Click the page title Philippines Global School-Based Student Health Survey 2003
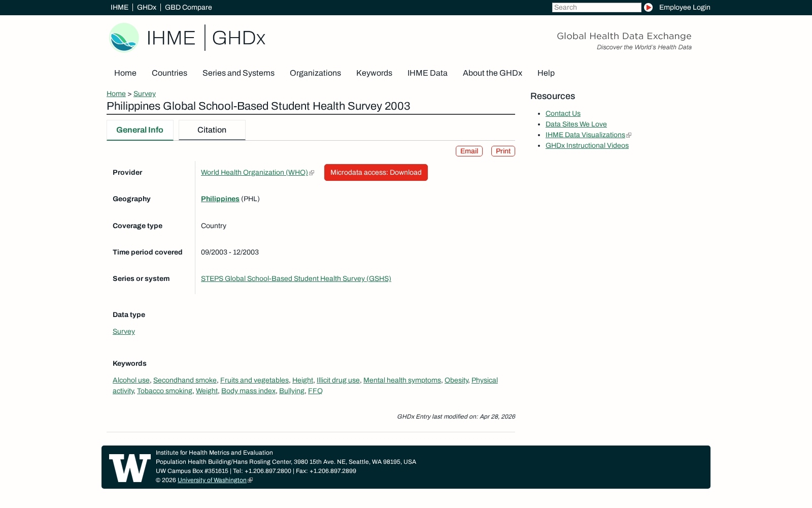This screenshot has width=812, height=508. click(258, 106)
